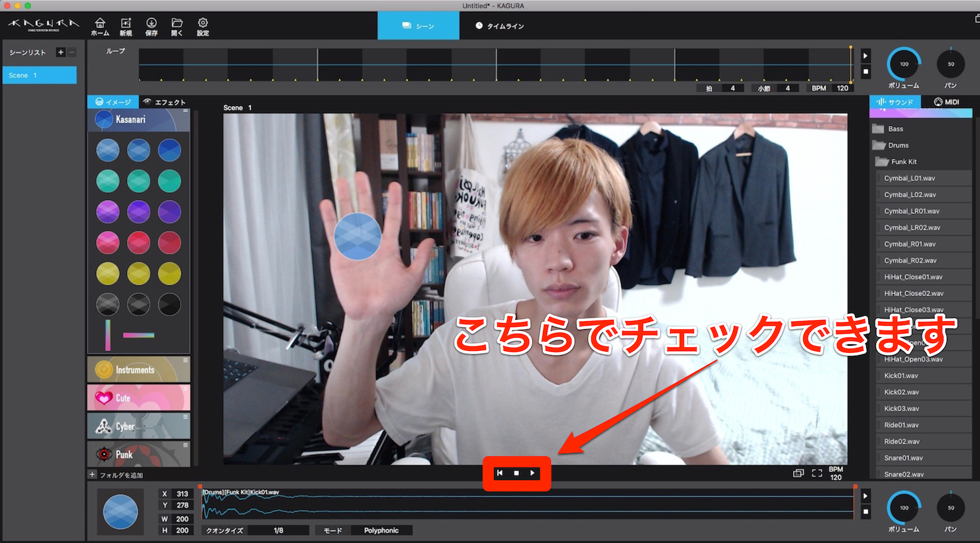Screen dimensions: 980x543
Task: Add a scene with plus button
Action: (x=61, y=52)
